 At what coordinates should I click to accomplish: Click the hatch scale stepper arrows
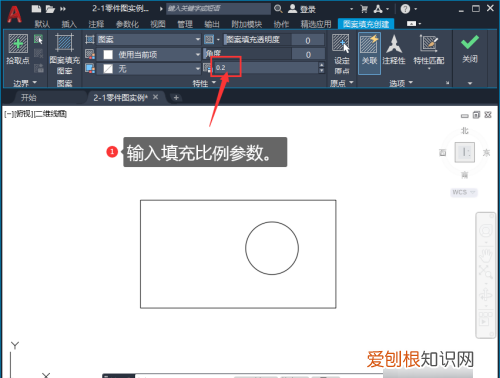pos(321,68)
